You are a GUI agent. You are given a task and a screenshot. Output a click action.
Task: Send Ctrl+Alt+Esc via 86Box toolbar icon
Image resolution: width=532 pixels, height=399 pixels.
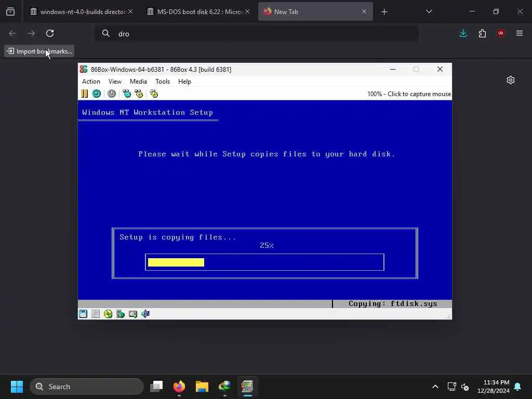tap(139, 94)
